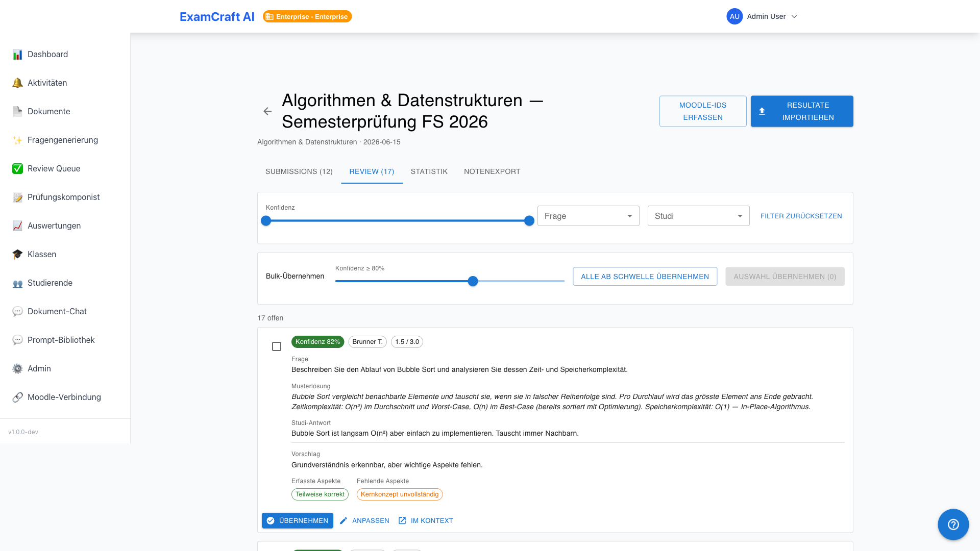The height and width of the screenshot is (551, 980).
Task: Click the Enterprise - Enterprise badge
Action: click(307, 17)
